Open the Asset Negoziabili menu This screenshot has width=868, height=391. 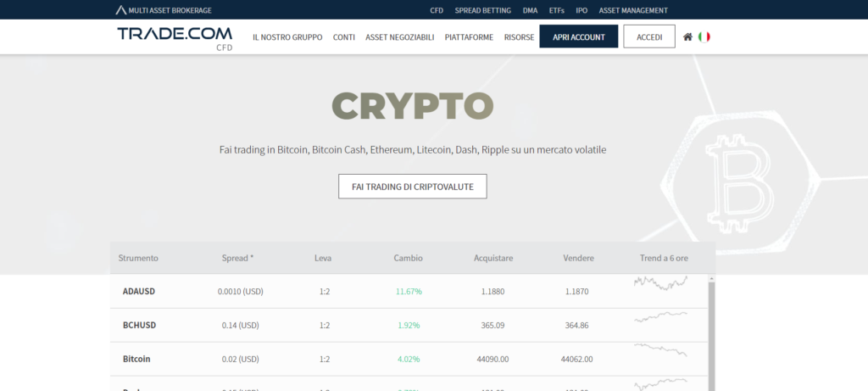pyautogui.click(x=400, y=37)
